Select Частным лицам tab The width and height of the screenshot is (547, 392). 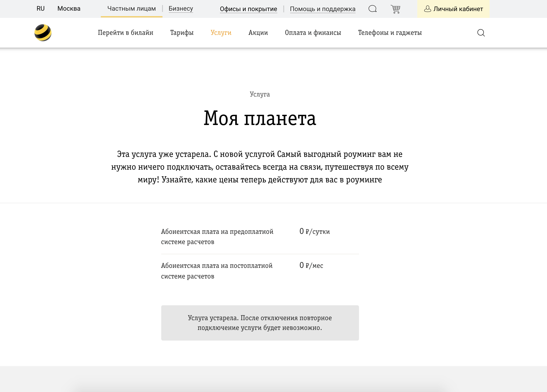(x=131, y=9)
